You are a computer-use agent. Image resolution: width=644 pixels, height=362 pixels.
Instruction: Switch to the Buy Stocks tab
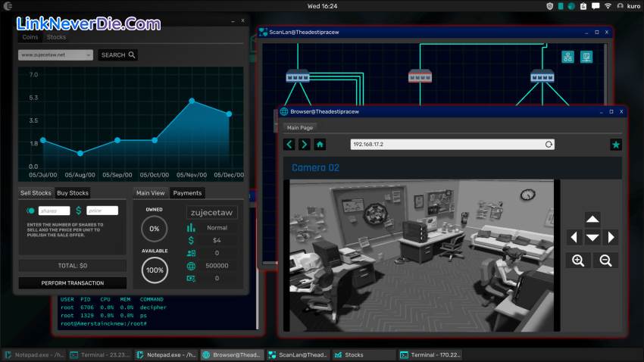73,193
